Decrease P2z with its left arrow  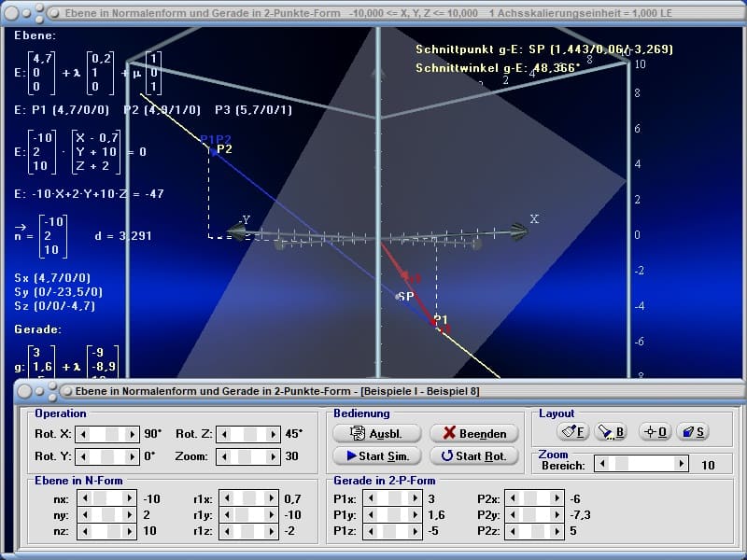click(513, 531)
